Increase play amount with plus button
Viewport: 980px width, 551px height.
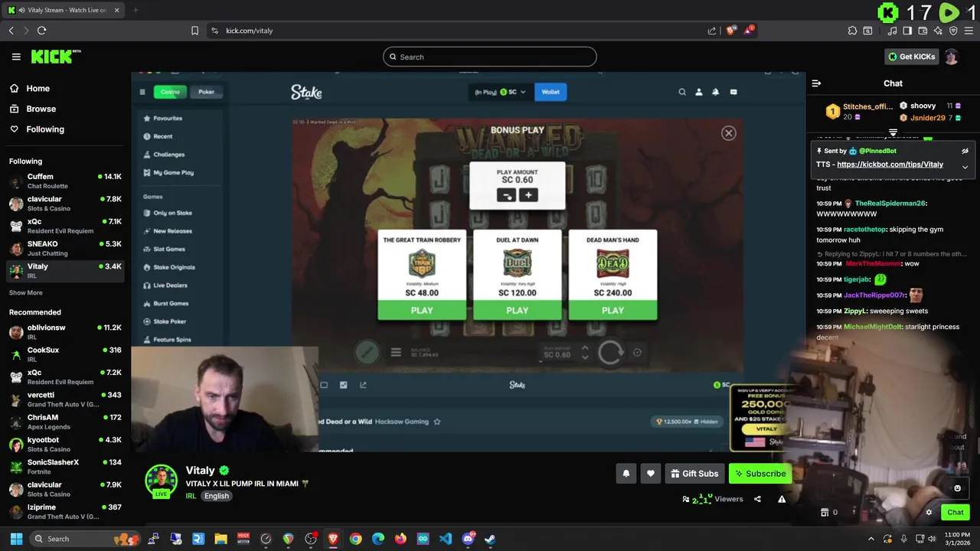point(528,196)
